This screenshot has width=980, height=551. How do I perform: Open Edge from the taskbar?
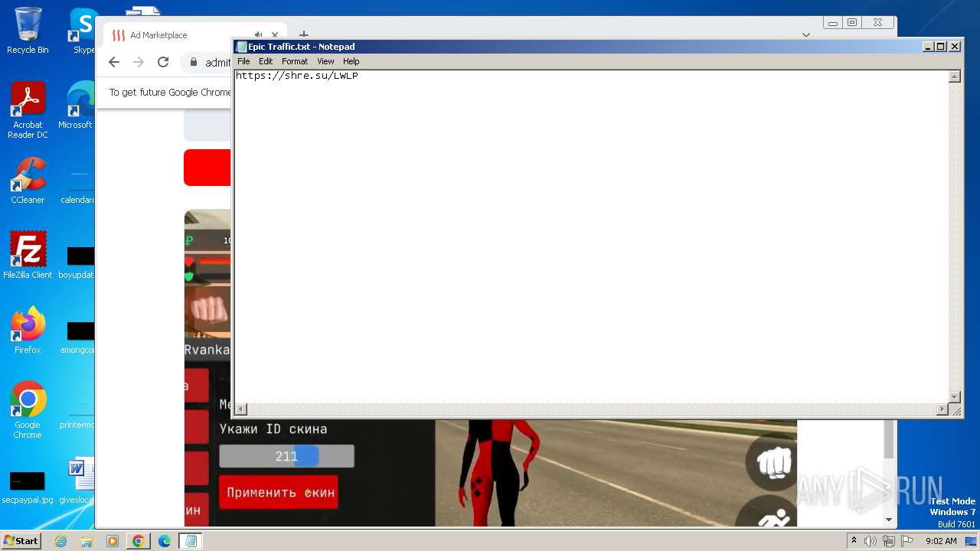point(165,541)
